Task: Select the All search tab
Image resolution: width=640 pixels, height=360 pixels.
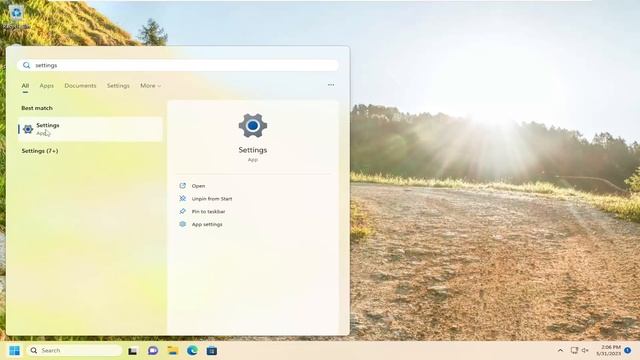Action: tap(25, 86)
